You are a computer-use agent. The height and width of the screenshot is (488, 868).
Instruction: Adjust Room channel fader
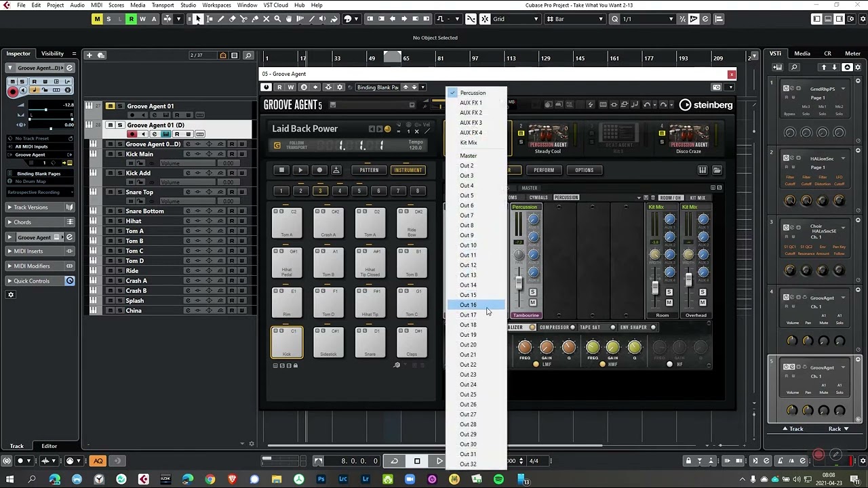click(x=655, y=288)
